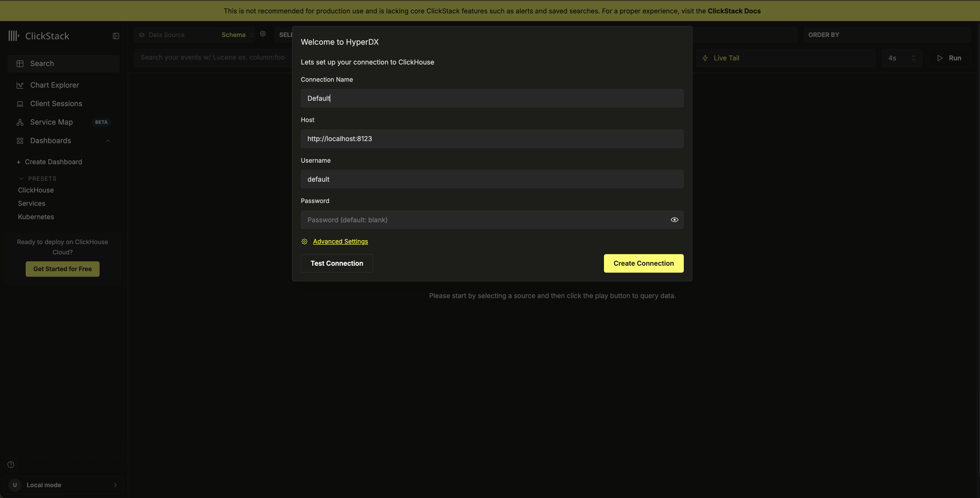Collapse the Dashboards section chevron
Image resolution: width=980 pixels, height=498 pixels.
[x=108, y=141]
